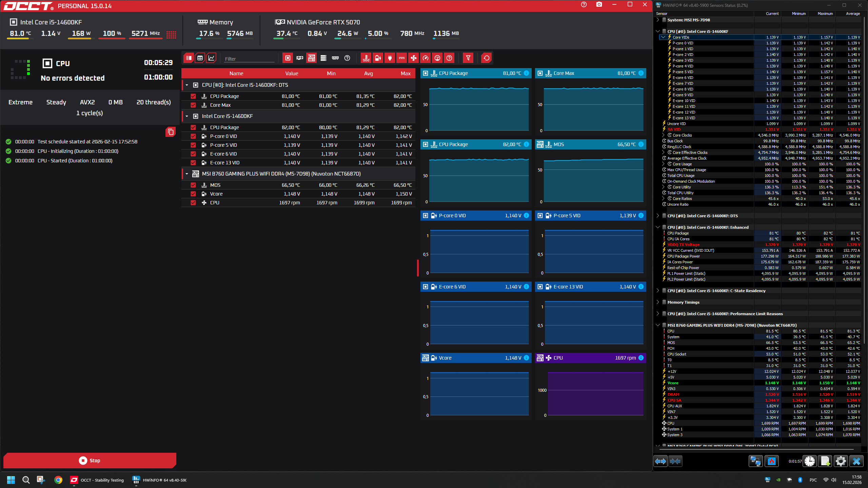868x488 pixels.
Task: Click HWiNFO reset clock icon
Action: (x=810, y=461)
